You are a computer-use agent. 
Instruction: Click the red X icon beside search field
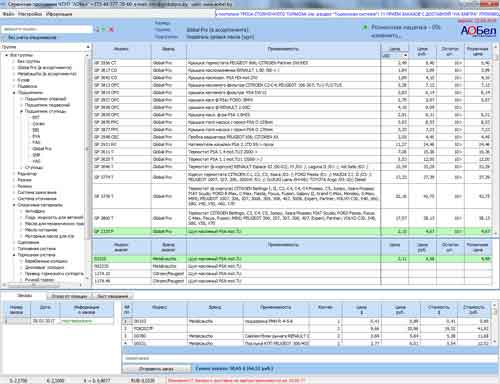click(111, 29)
